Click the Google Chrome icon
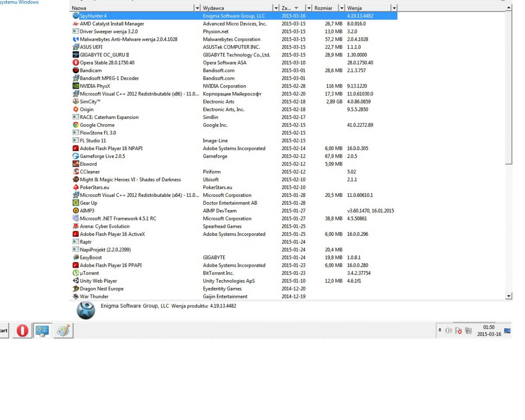 click(x=76, y=125)
